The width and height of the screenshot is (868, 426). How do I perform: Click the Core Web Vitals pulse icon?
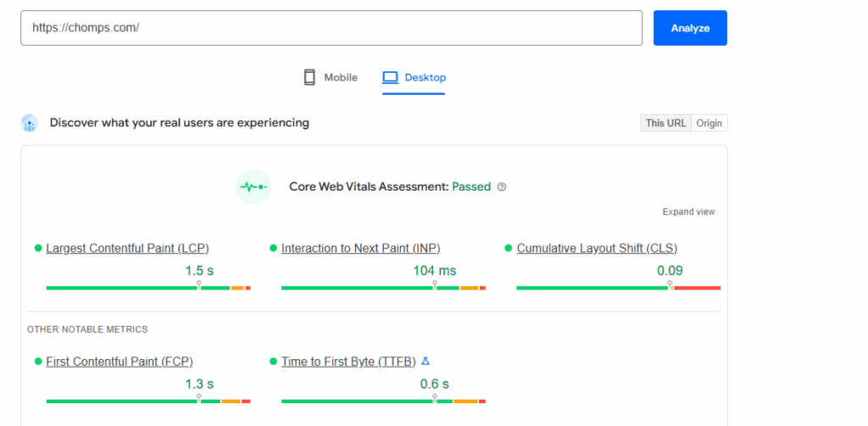(253, 187)
